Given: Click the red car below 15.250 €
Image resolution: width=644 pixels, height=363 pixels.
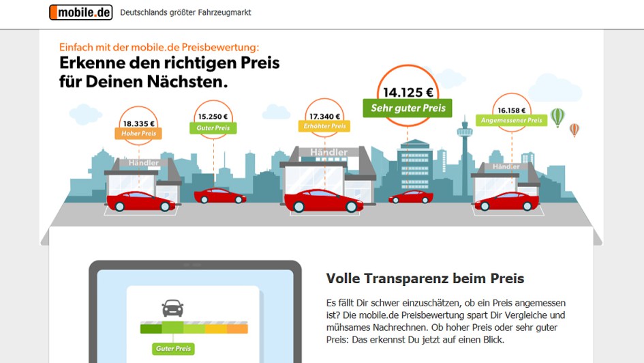Looking at the screenshot, I should [219, 196].
